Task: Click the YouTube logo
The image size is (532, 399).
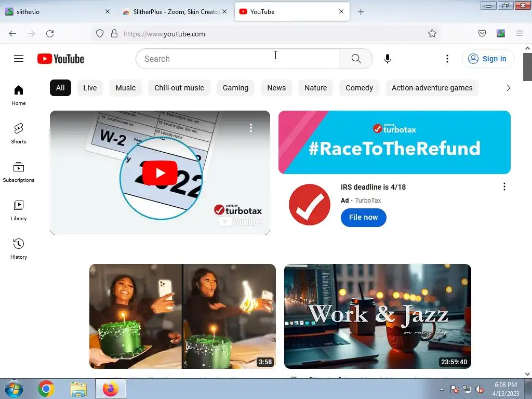Action: pos(61,59)
